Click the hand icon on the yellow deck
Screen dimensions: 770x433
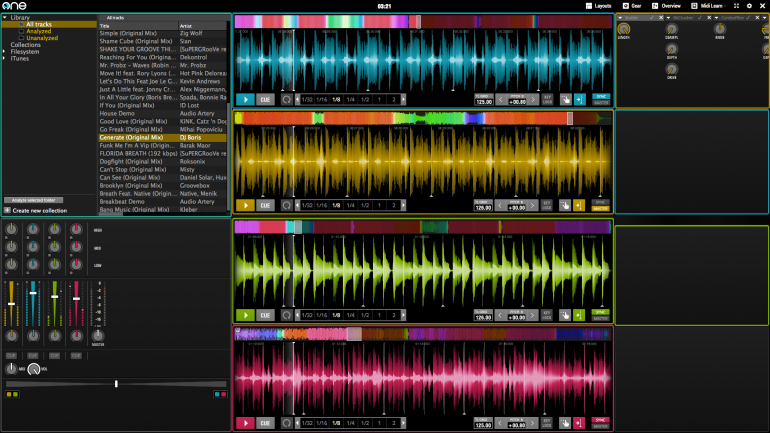564,205
